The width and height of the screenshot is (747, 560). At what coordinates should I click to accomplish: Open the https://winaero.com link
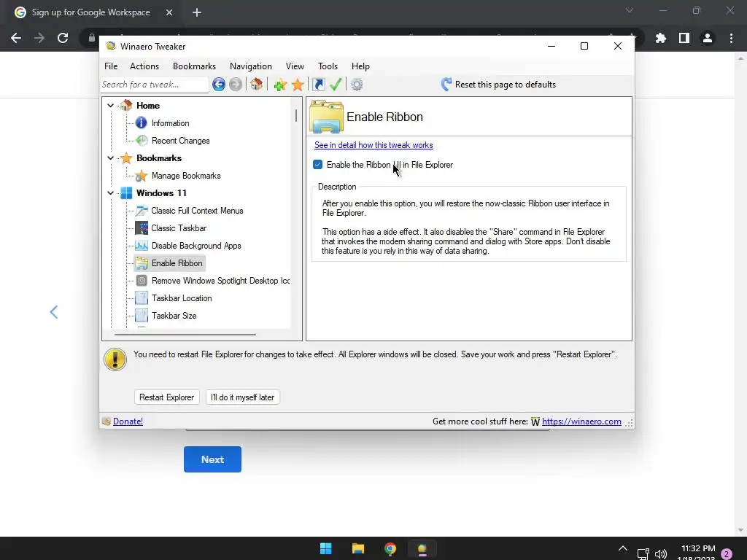(x=581, y=421)
